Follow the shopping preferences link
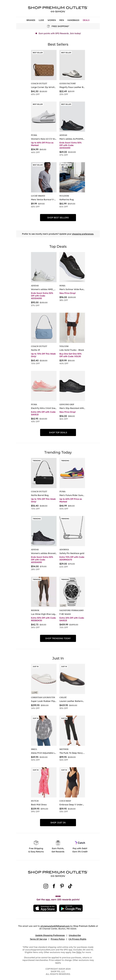 [x=83, y=234]
